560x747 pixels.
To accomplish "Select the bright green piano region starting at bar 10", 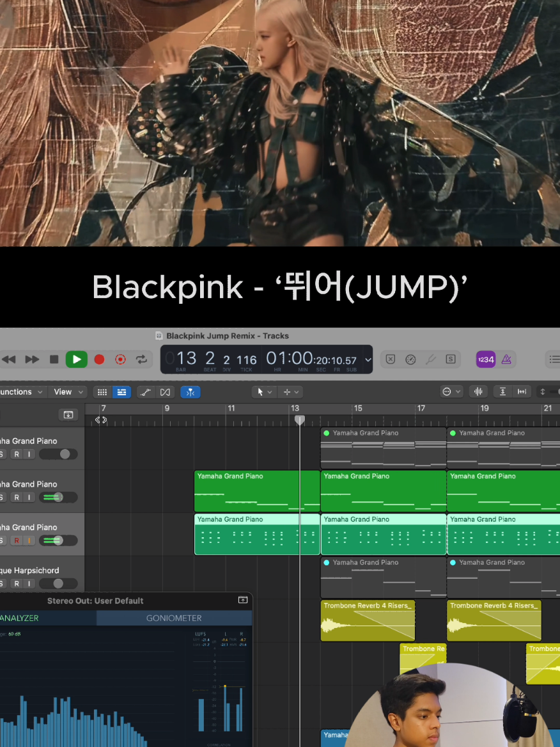I will [x=257, y=491].
